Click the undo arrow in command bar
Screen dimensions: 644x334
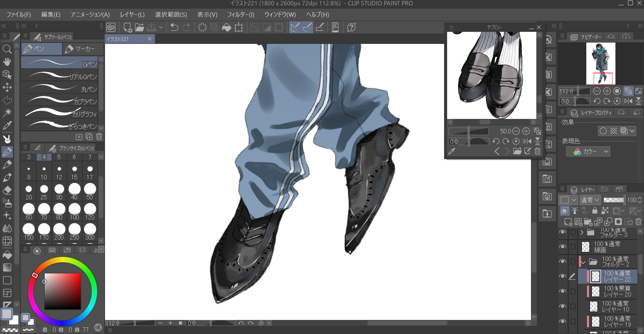point(174,27)
